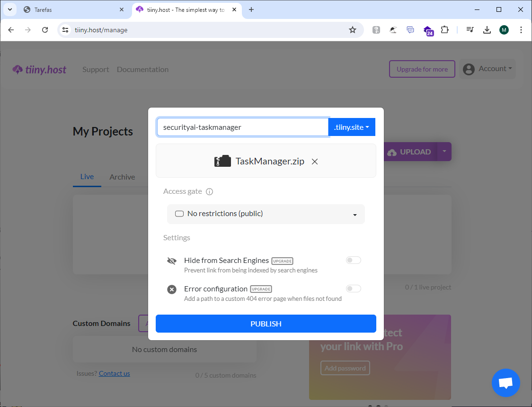Screen dimensions: 532x407
Task: Toggle the Error configuration switch
Action: coord(353,289)
